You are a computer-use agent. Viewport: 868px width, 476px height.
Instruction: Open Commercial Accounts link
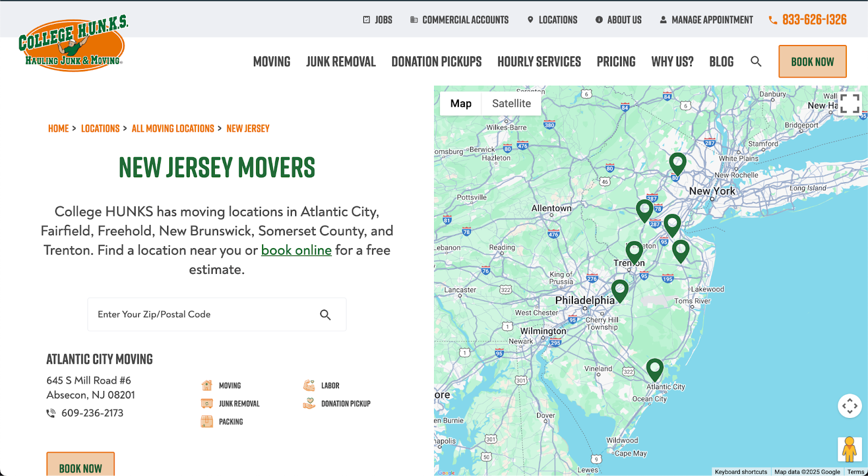[465, 20]
